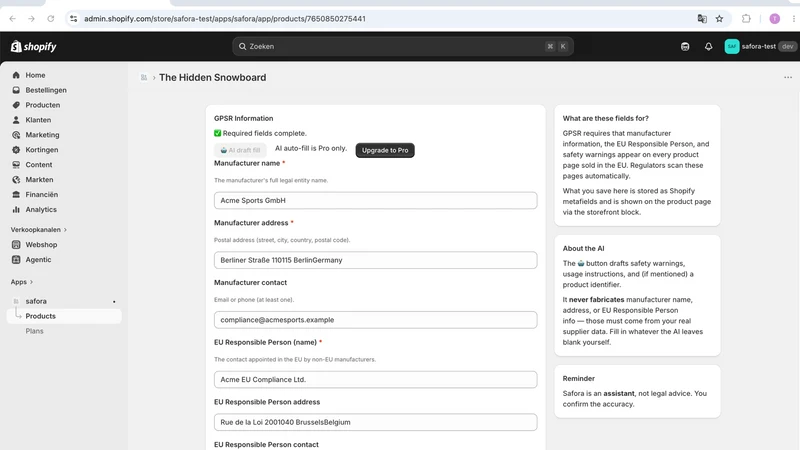800x450 pixels.
Task: Click the disabled AI draft fill button
Action: (x=240, y=150)
